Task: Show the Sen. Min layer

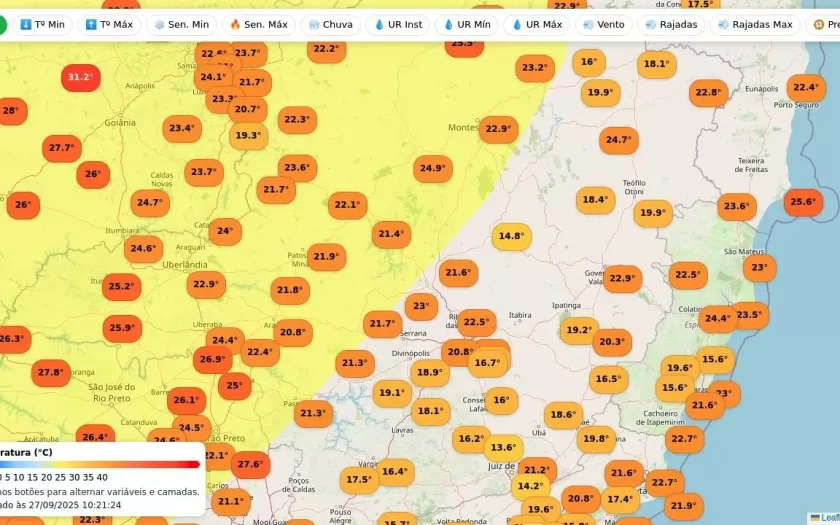Action: pyautogui.click(x=180, y=24)
